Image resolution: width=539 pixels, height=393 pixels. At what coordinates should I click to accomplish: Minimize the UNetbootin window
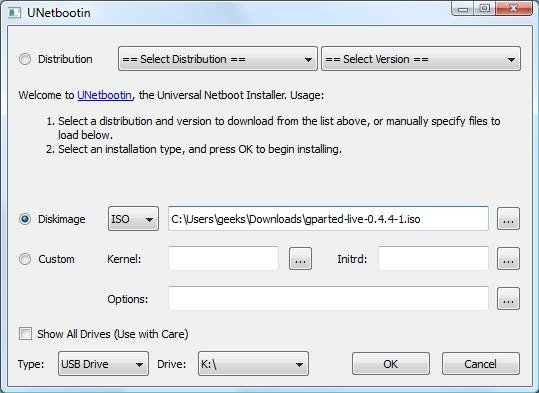pyautogui.click(x=463, y=9)
